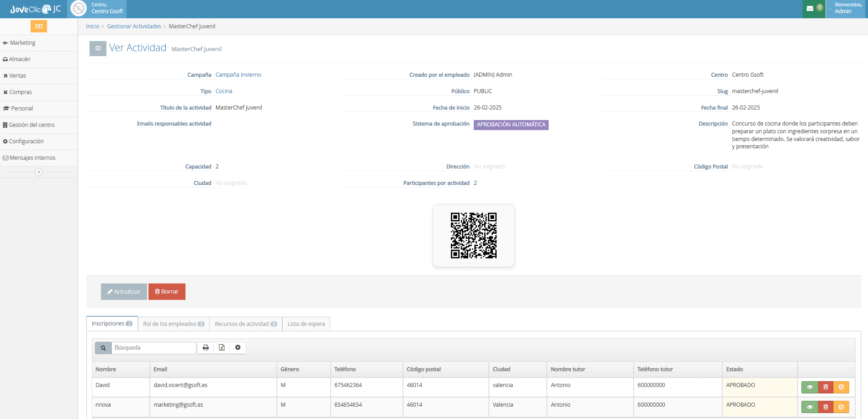The width and height of the screenshot is (868, 419).
Task: Click the Excel export icon
Action: coord(222,348)
